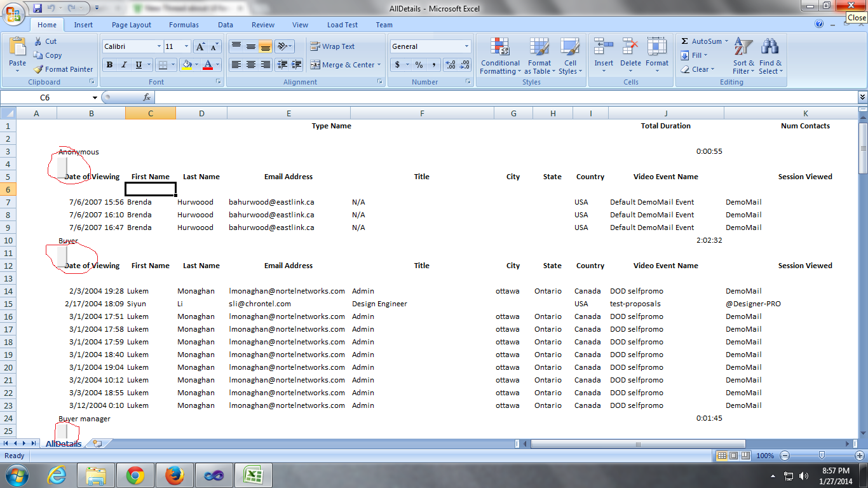Toggle Underline formatting
This screenshot has width=868, height=488.
click(x=139, y=65)
